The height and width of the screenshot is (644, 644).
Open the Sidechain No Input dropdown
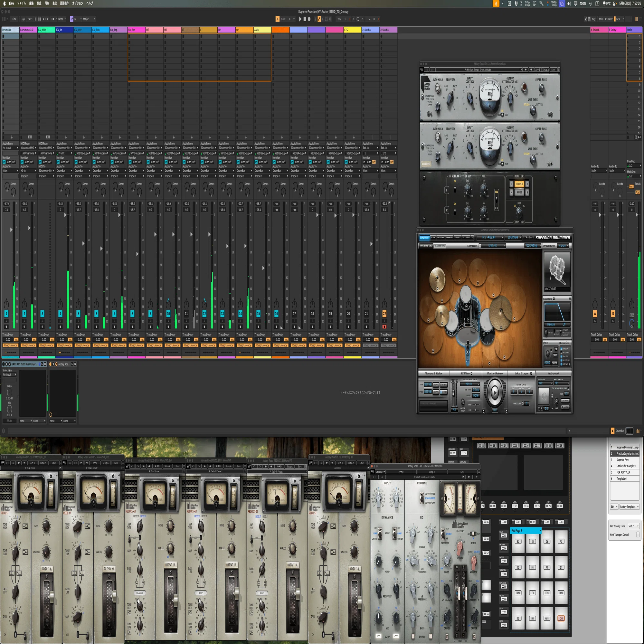pos(9,375)
